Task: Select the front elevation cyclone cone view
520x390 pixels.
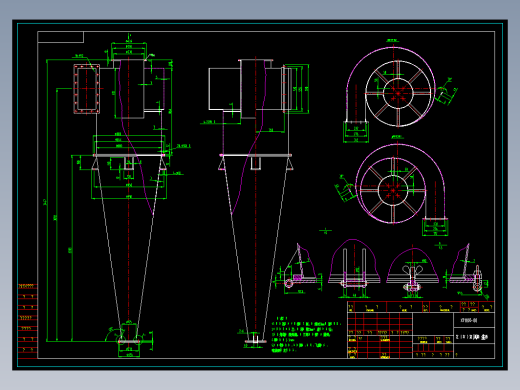Action: coord(129,200)
